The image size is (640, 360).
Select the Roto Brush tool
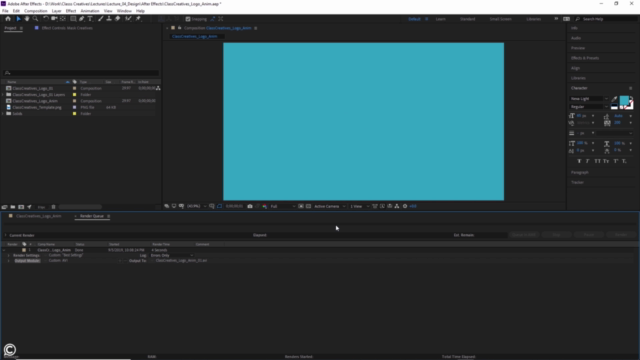(128, 19)
